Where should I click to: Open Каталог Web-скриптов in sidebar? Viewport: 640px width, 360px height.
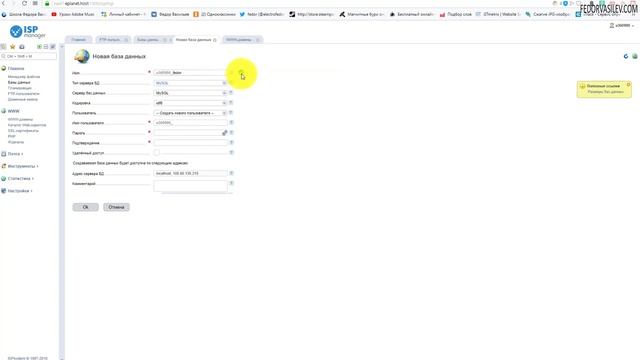point(27,125)
